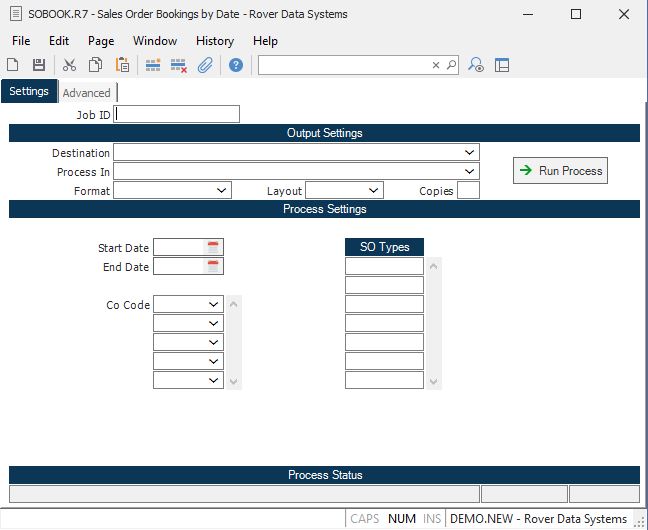Click the Save floppy disk icon
The image size is (648, 530).
coord(39,65)
